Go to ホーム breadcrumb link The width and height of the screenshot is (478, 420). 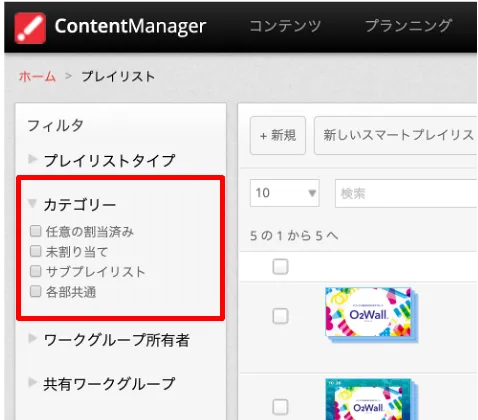[37, 77]
